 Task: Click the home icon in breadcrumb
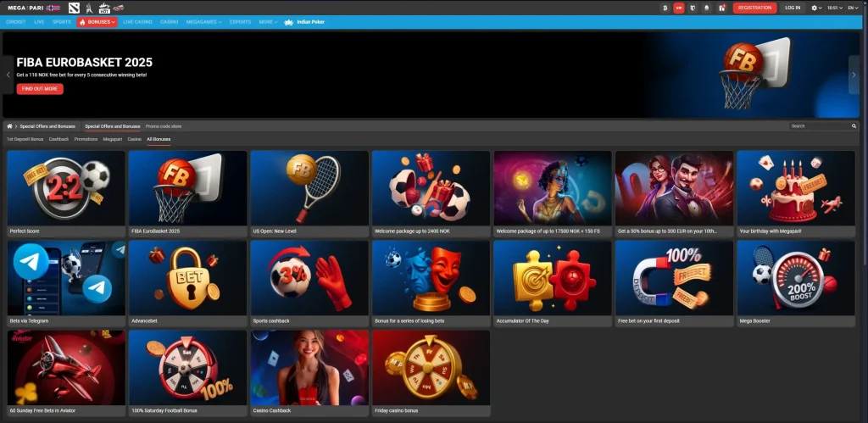coord(10,125)
